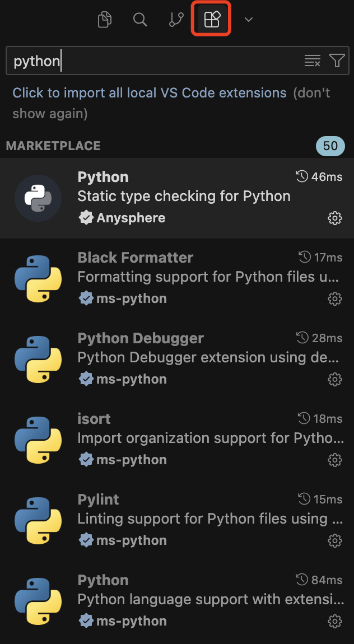
Task: Click to import all local VS Code extensions
Action: pos(150,93)
